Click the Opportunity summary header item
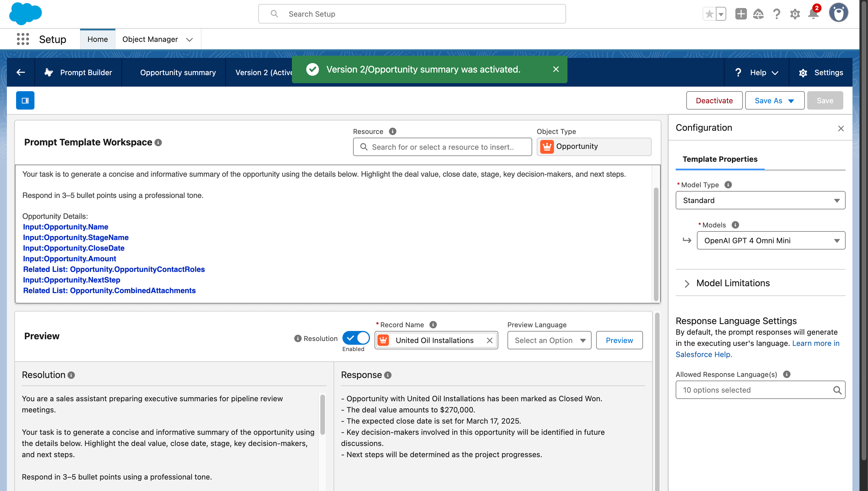The image size is (868, 491). click(178, 73)
